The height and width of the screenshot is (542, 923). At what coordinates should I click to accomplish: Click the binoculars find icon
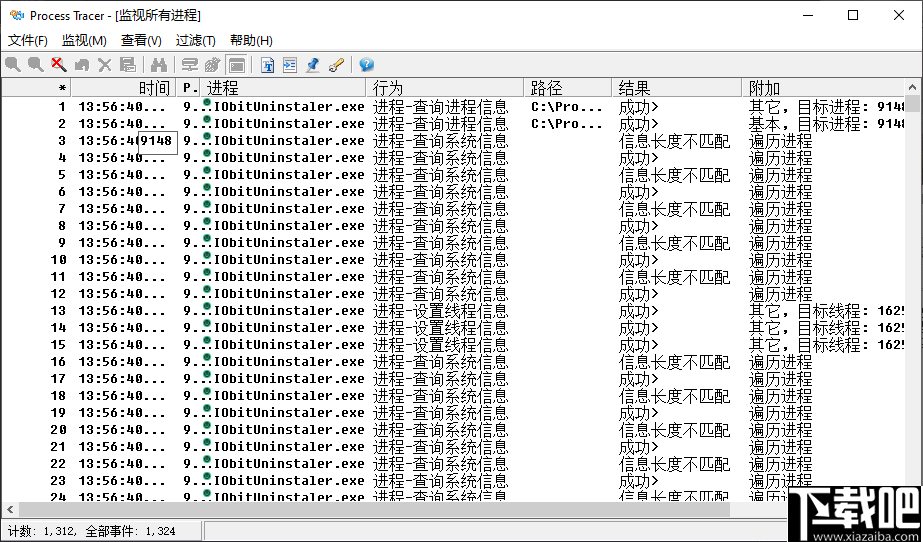click(158, 64)
